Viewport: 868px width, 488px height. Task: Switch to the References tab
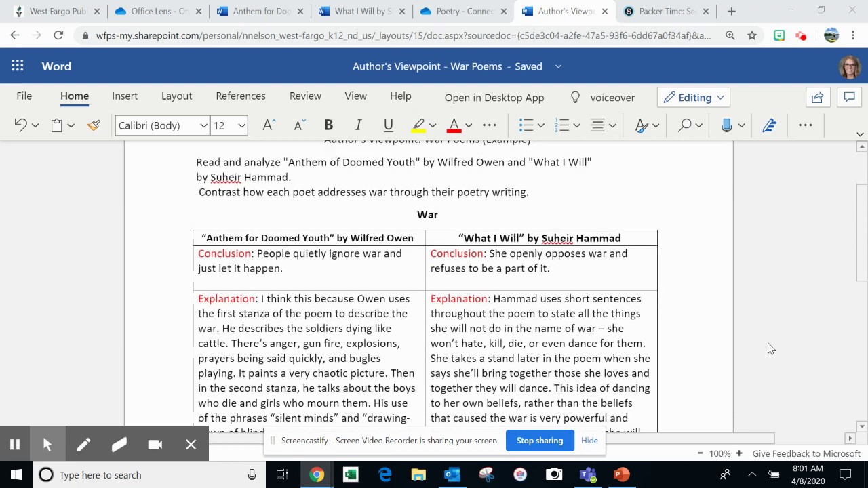(x=241, y=96)
